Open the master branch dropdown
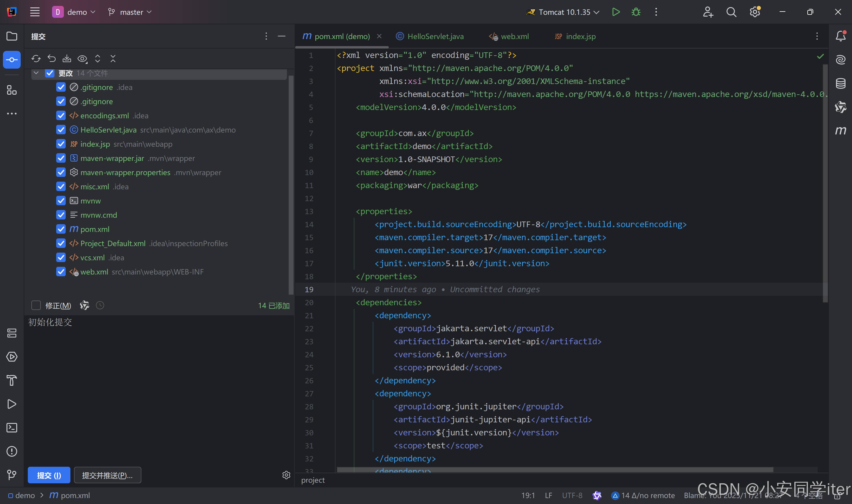The height and width of the screenshot is (504, 852). tap(130, 12)
